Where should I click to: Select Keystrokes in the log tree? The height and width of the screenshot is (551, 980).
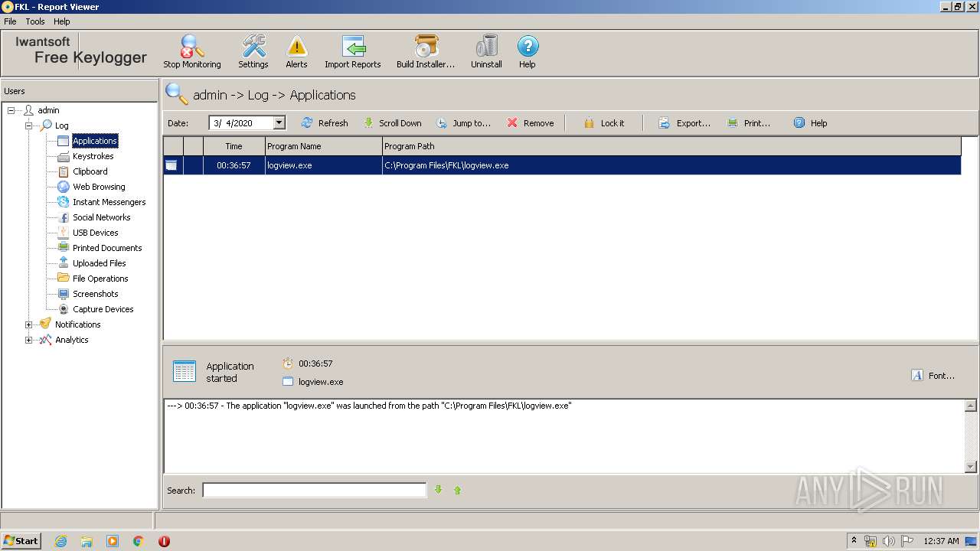click(93, 156)
